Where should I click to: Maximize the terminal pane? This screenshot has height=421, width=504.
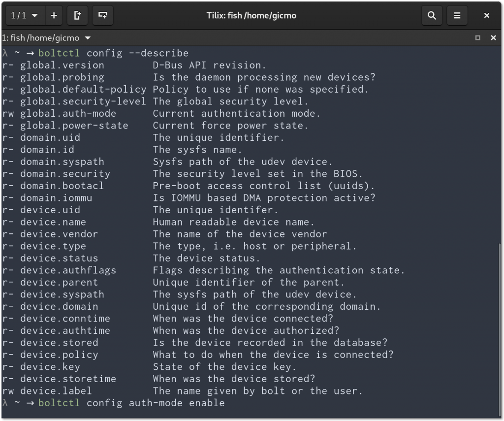(477, 38)
